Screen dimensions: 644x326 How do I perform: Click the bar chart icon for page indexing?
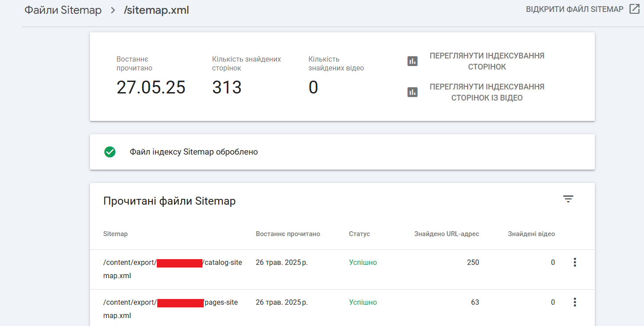click(412, 61)
